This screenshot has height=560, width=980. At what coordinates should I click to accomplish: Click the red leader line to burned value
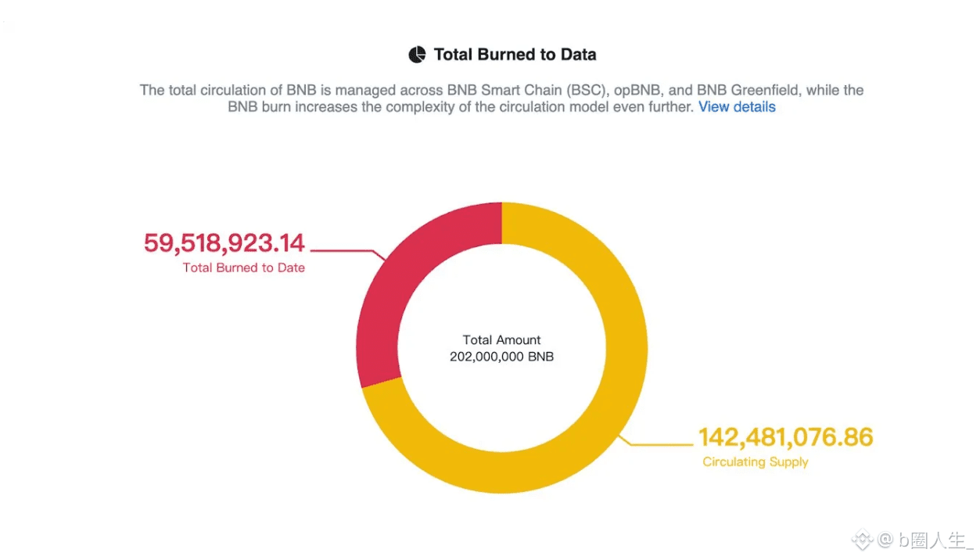(349, 253)
